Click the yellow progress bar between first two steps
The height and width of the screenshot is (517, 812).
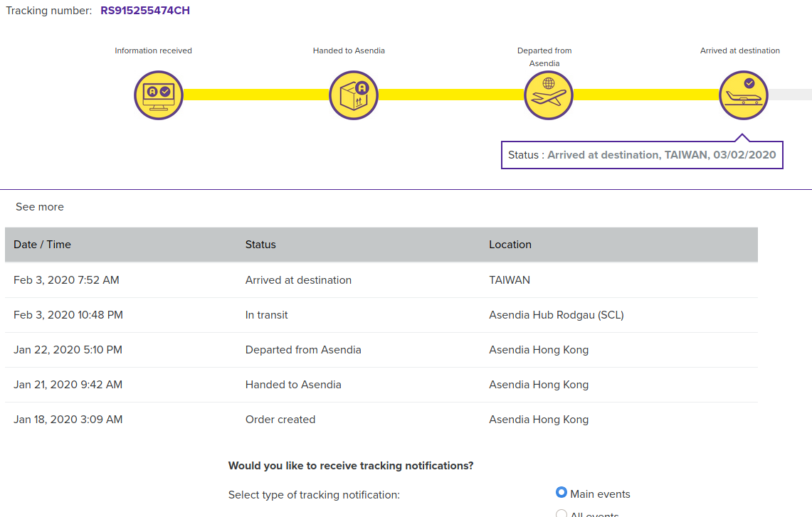[x=256, y=95]
